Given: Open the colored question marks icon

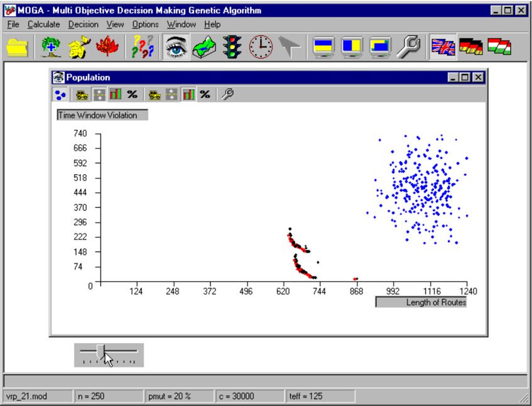Looking at the screenshot, I should click(x=143, y=47).
